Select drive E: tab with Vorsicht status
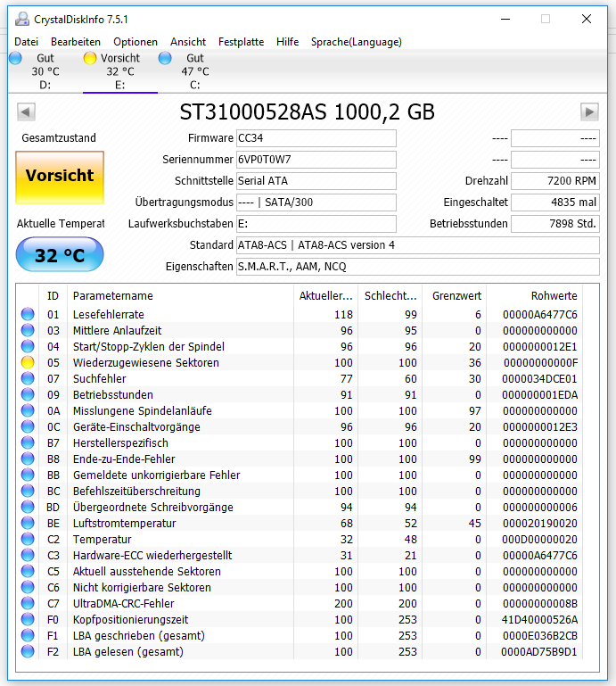The image size is (616, 686). (120, 71)
